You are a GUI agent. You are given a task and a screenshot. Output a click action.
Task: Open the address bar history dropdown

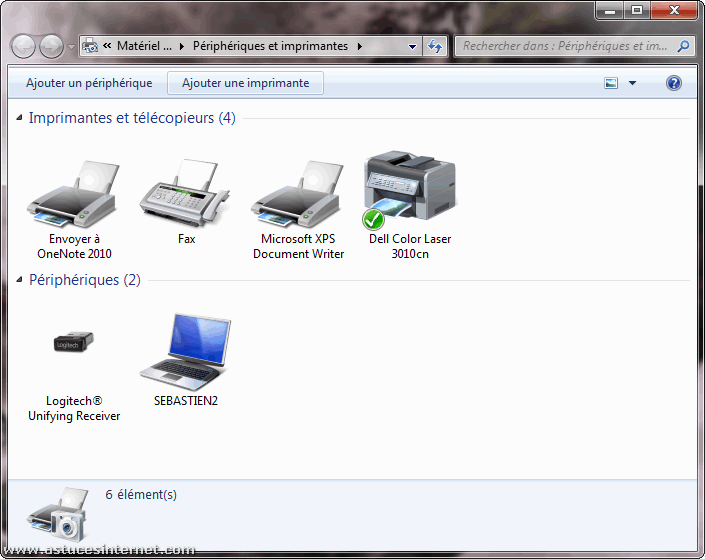point(412,46)
